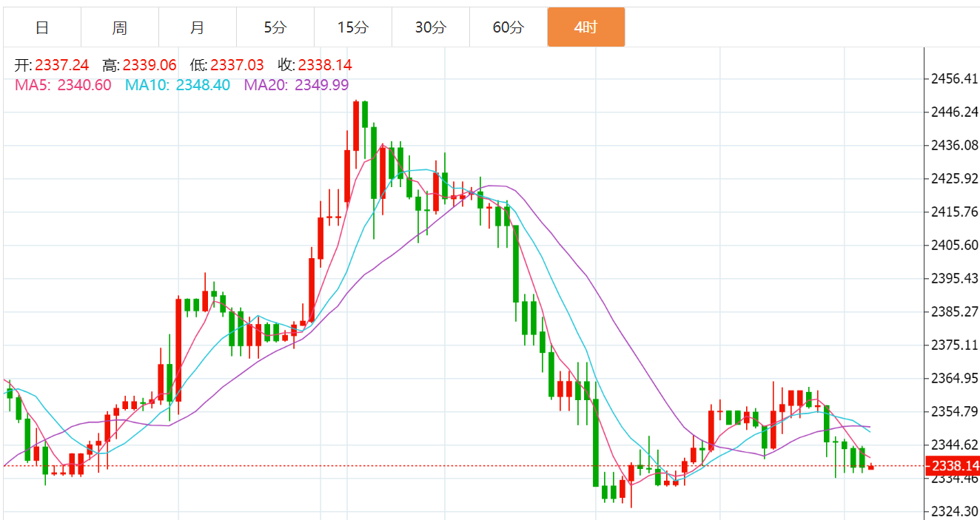The image size is (980, 520).
Task: Click the 2324.30 price axis label
Action: click(x=955, y=511)
